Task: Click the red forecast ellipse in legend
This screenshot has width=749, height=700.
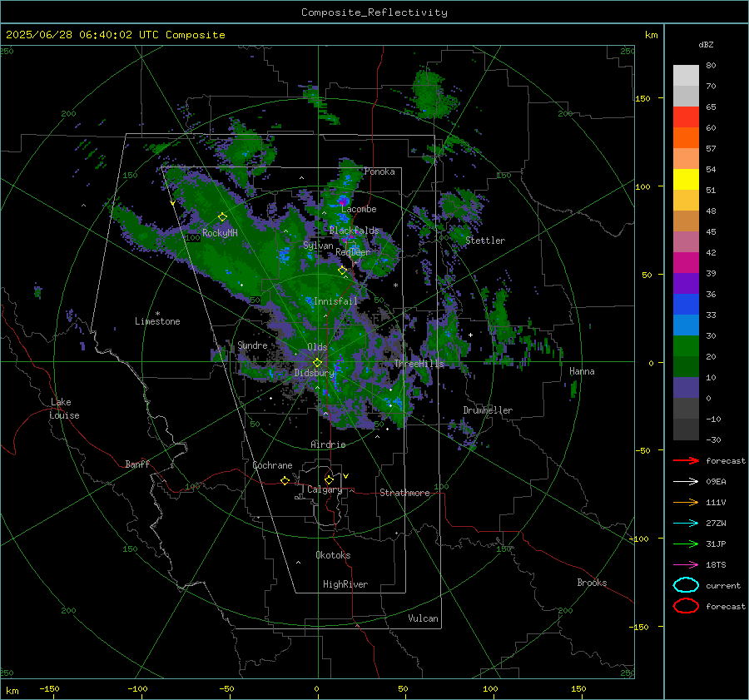Action: pyautogui.click(x=686, y=606)
